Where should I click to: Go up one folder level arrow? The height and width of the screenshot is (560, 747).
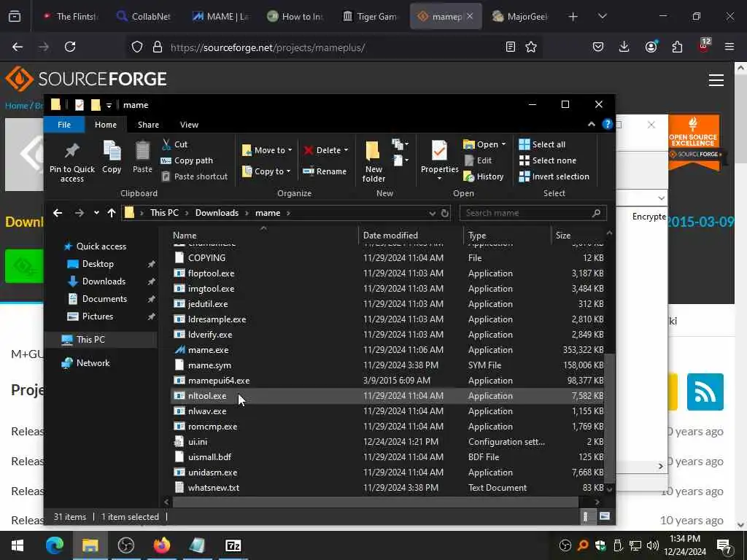[112, 213]
